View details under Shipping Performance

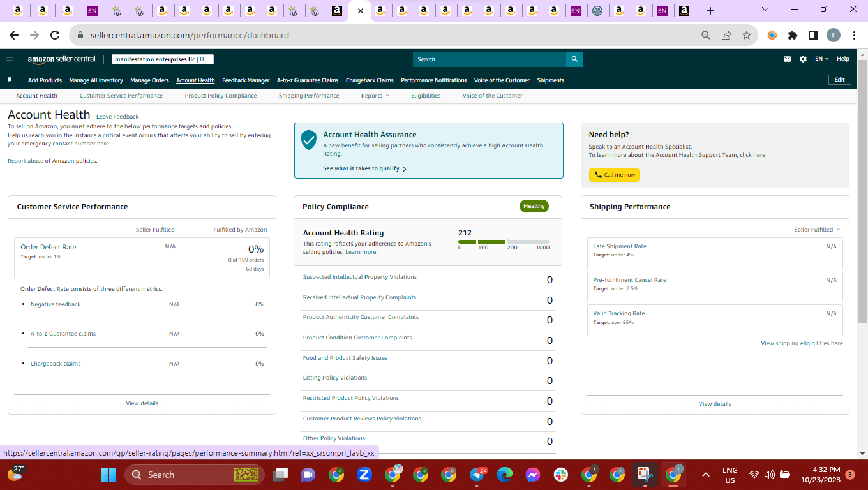[715, 404]
